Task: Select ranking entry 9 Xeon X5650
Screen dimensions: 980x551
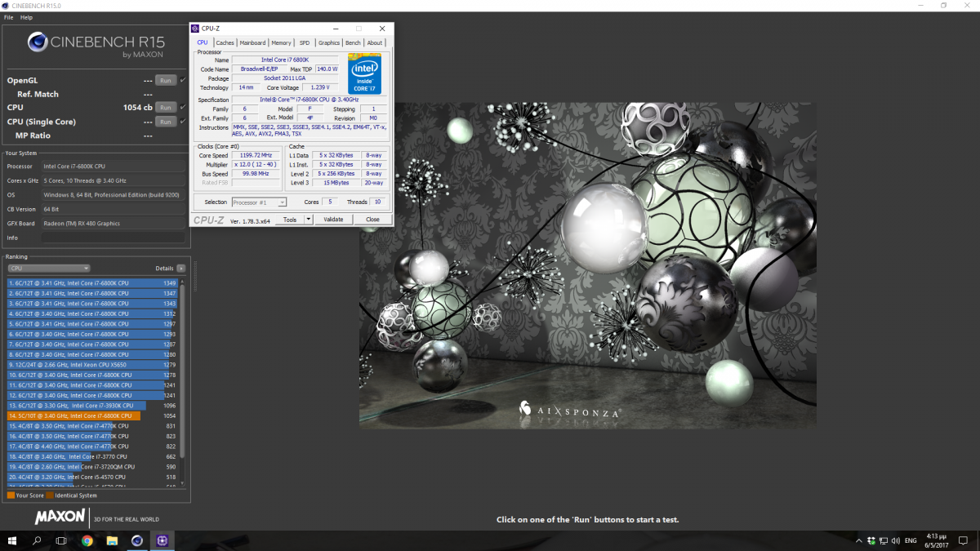Action: [x=92, y=365]
